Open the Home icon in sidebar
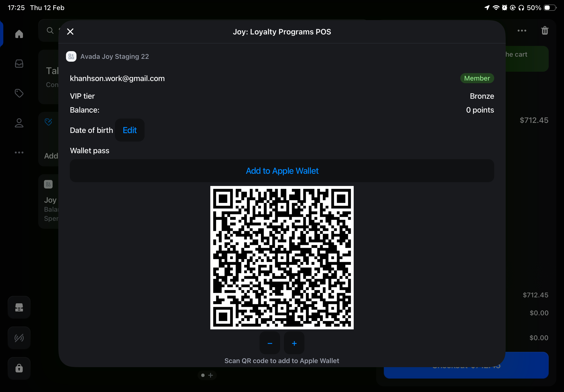The image size is (564, 392). click(19, 34)
